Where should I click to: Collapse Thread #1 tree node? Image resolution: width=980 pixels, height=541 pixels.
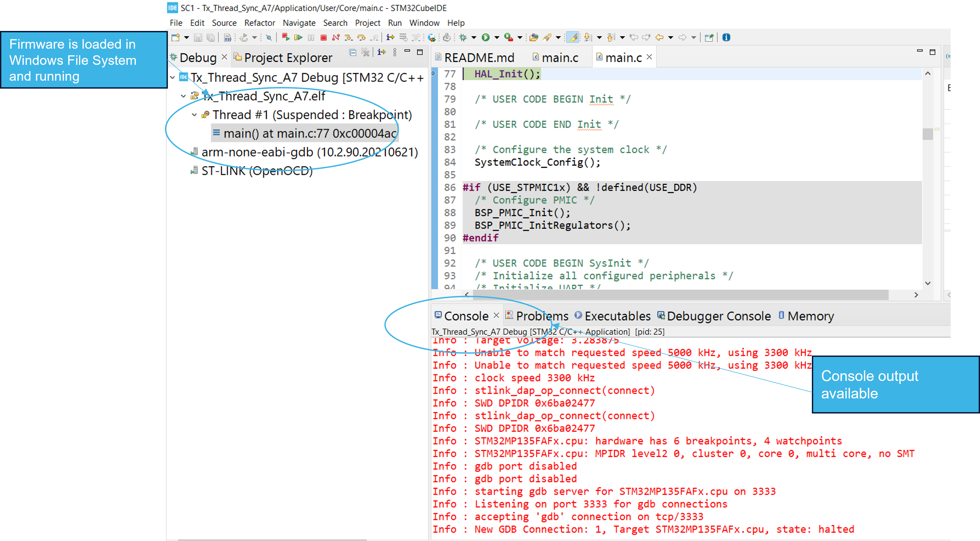[x=194, y=115]
